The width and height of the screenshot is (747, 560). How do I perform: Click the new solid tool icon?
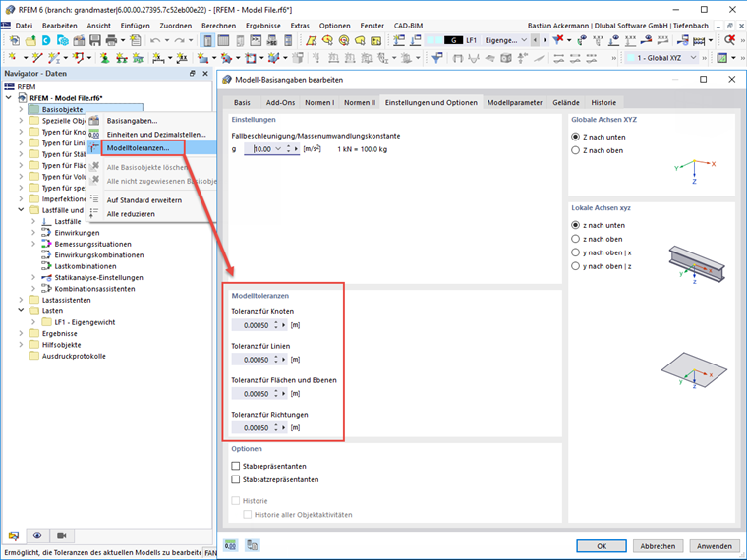273,58
